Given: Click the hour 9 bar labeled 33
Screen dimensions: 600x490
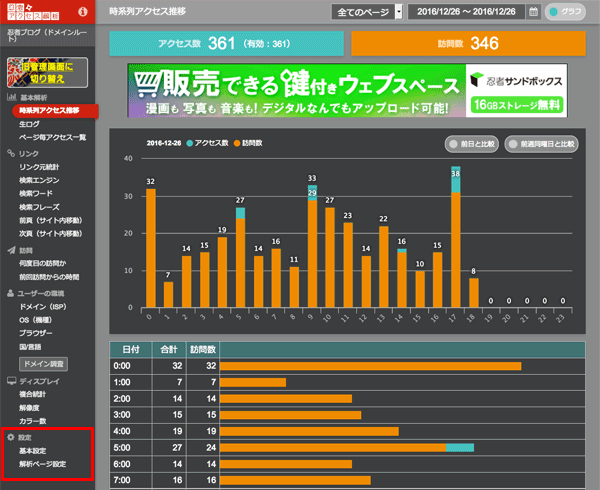Looking at the screenshot, I should (x=312, y=246).
